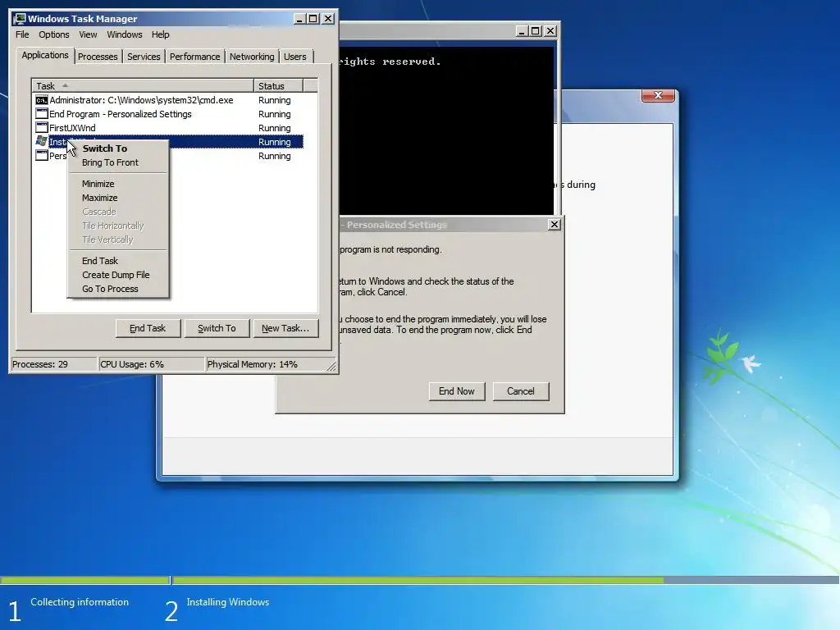
Task: Open the File menu
Action: click(x=22, y=34)
